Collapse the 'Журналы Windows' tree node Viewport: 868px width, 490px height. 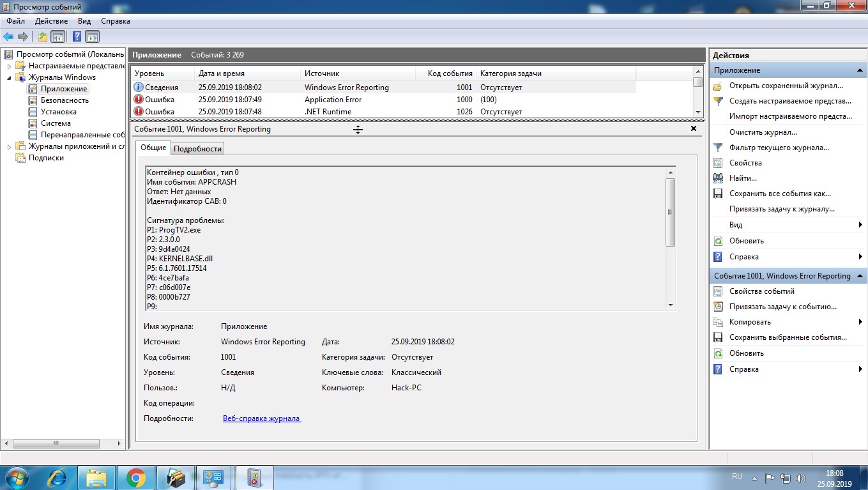9,77
